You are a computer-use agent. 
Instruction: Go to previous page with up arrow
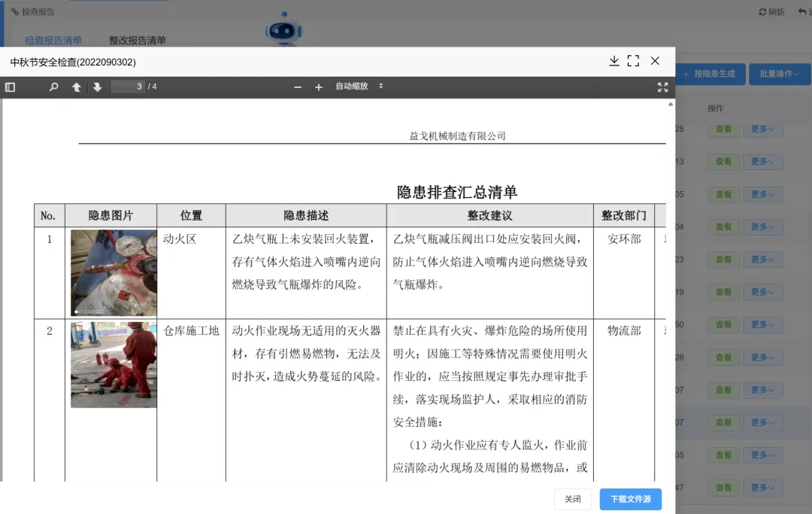[x=76, y=87]
